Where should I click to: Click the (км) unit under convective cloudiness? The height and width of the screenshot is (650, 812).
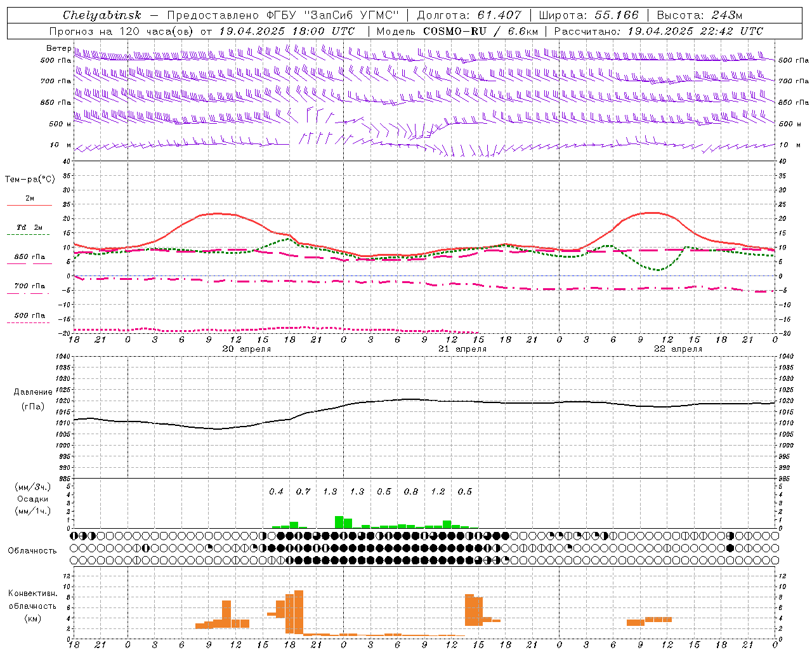point(32,618)
